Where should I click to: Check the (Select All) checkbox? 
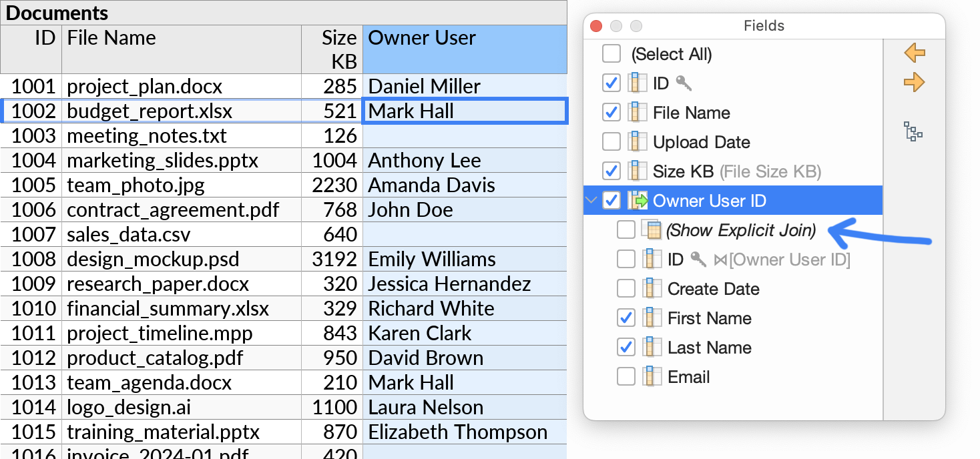[x=611, y=53]
